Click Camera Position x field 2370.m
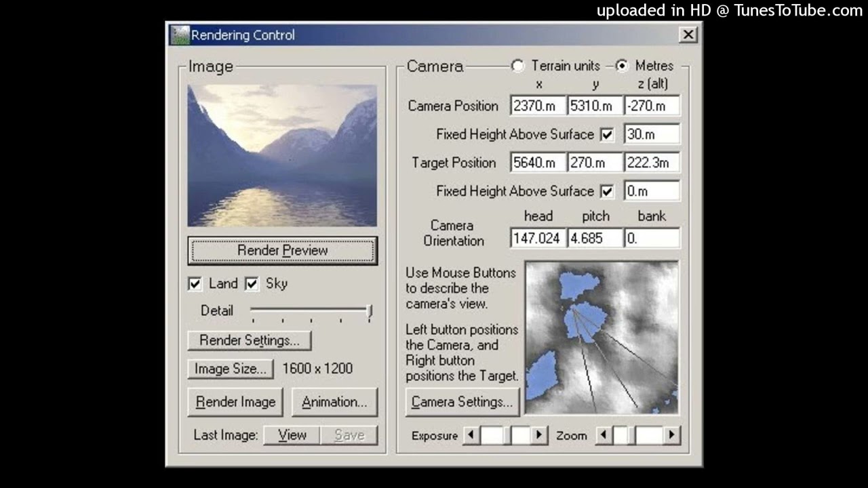Screen dimensions: 868x488 point(538,106)
